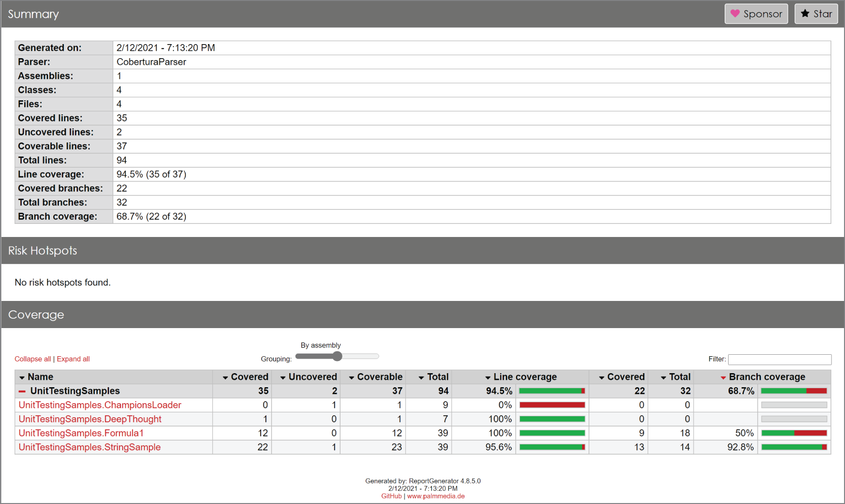This screenshot has width=845, height=504.
Task: Click the Collapse all link
Action: point(32,359)
